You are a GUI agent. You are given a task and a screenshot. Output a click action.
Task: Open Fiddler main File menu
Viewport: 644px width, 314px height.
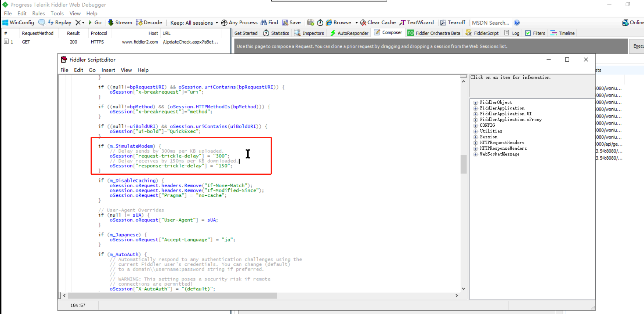pos(8,13)
